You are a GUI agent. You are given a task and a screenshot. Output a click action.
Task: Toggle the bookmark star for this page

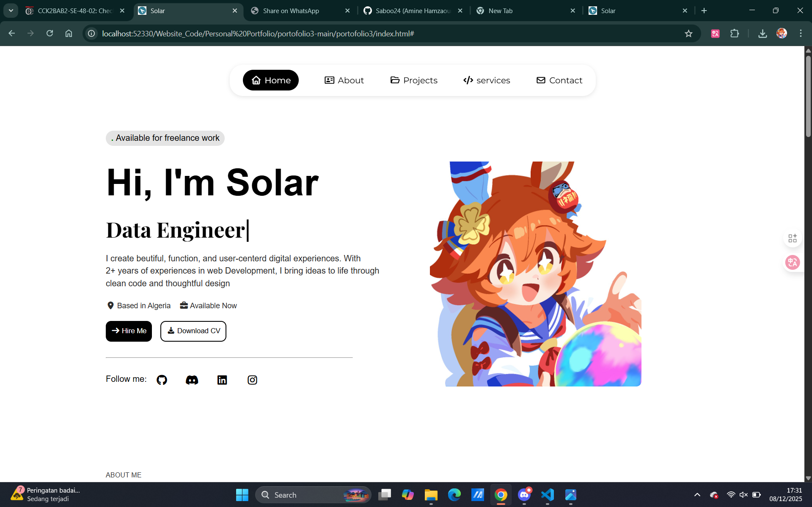(x=688, y=33)
